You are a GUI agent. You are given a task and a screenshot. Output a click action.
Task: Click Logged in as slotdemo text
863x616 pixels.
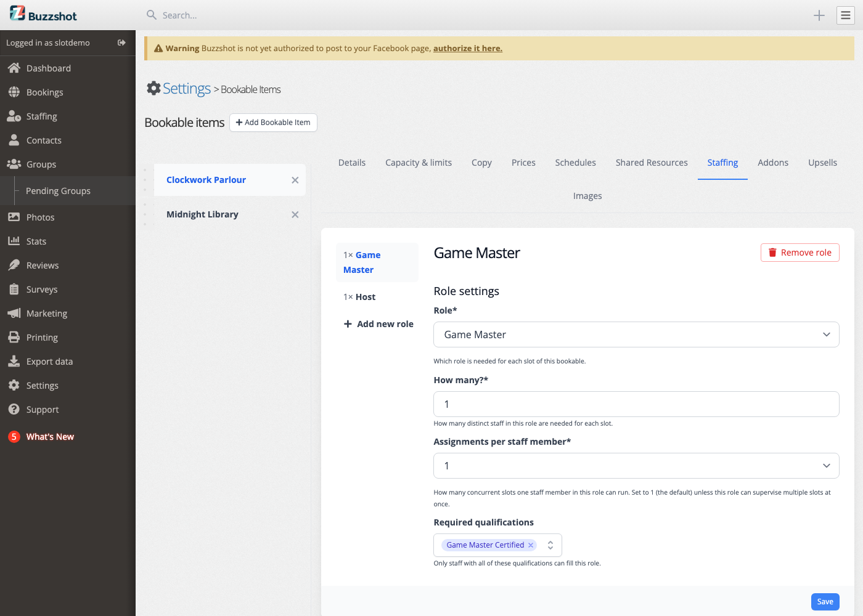pyautogui.click(x=48, y=43)
